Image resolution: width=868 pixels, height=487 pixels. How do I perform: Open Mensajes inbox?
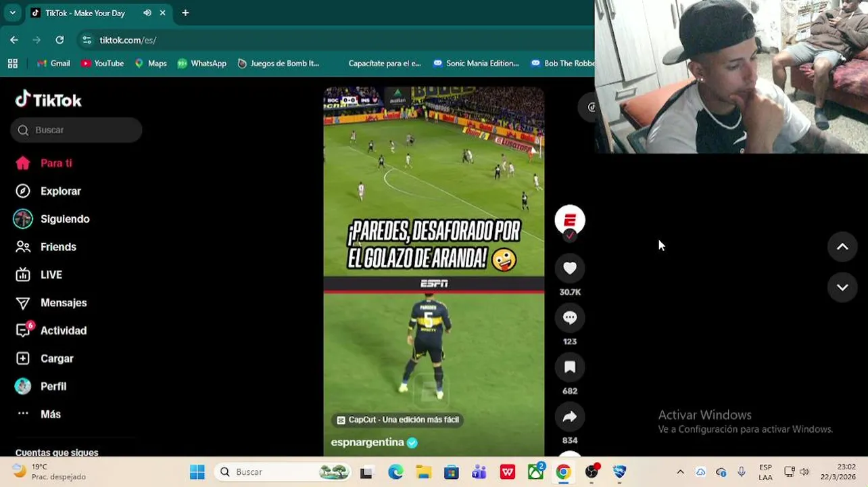[x=51, y=302]
